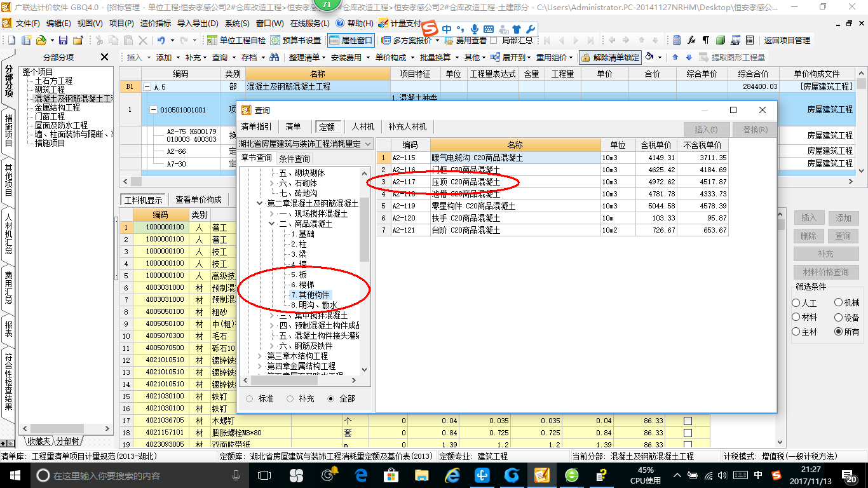Select the 补充 radio button in query dialog

pos(290,398)
